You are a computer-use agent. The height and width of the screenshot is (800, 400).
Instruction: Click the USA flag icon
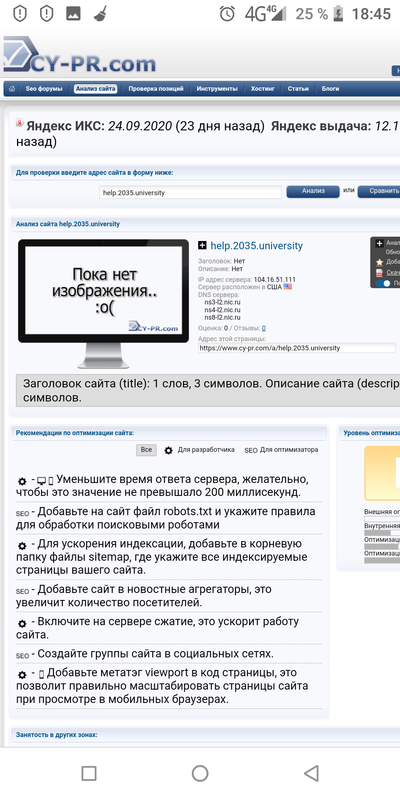click(288, 287)
